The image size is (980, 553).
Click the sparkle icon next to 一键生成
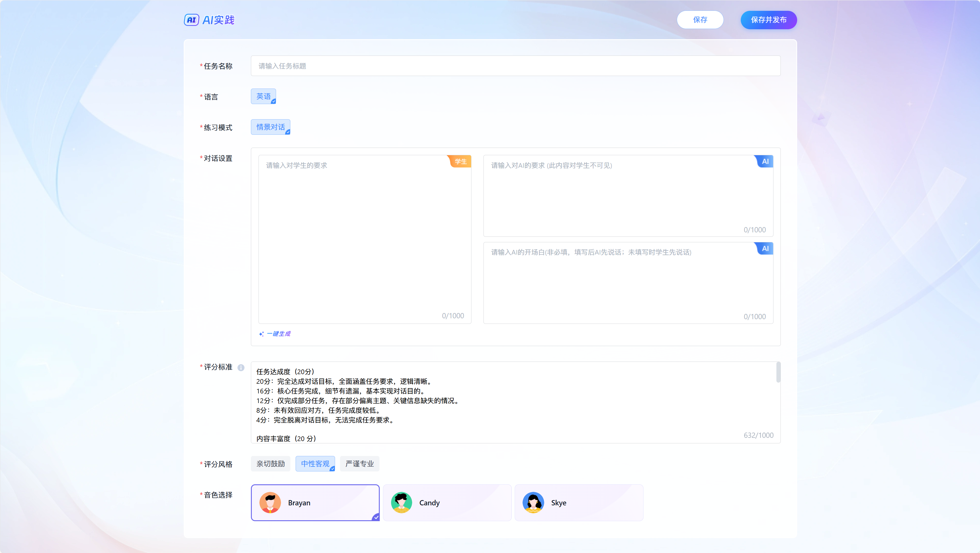tap(261, 334)
